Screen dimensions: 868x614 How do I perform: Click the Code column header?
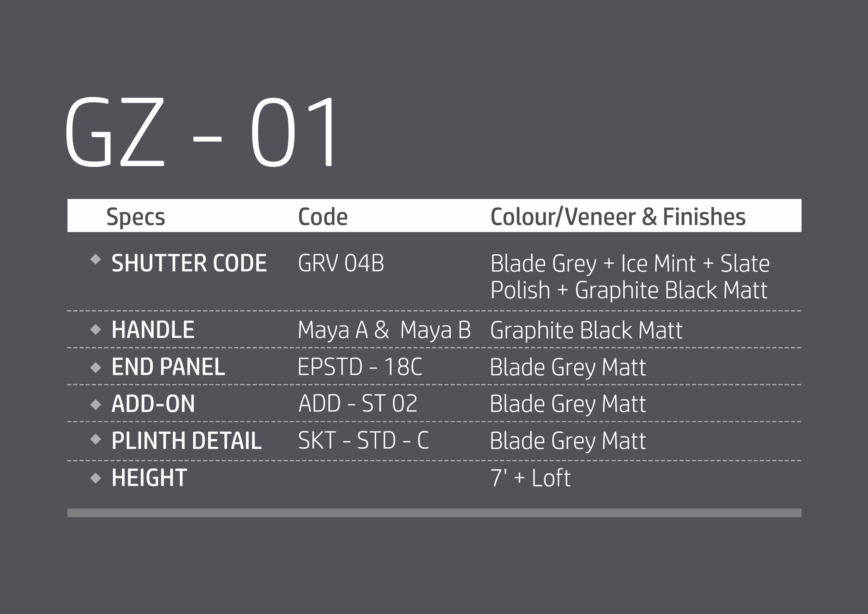pos(322,217)
